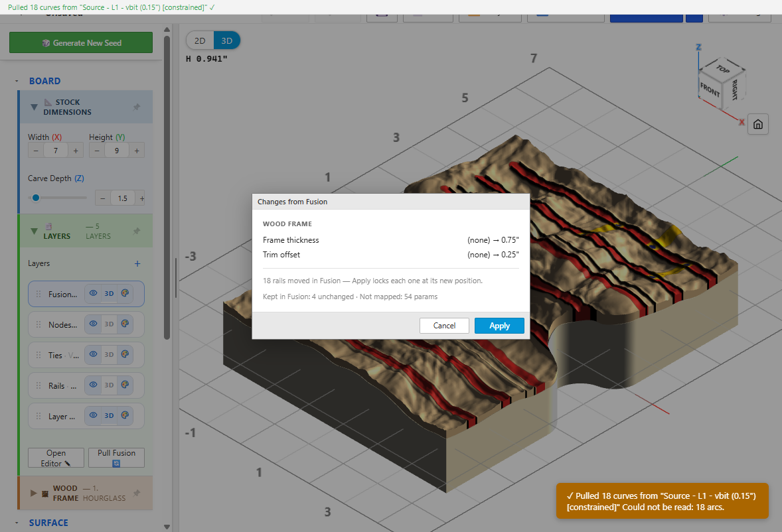Pin the Wood Frame section
Image resolution: width=782 pixels, height=532 pixels.
coord(137,493)
